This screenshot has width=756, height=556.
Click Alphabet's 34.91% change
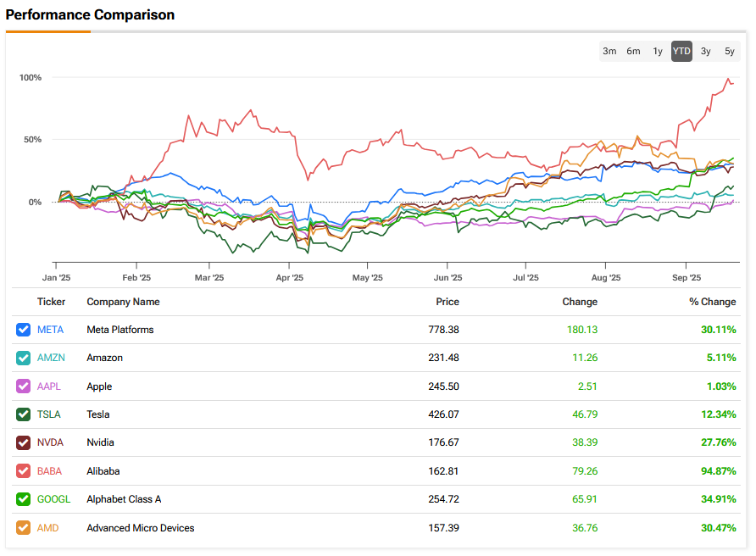point(719,499)
